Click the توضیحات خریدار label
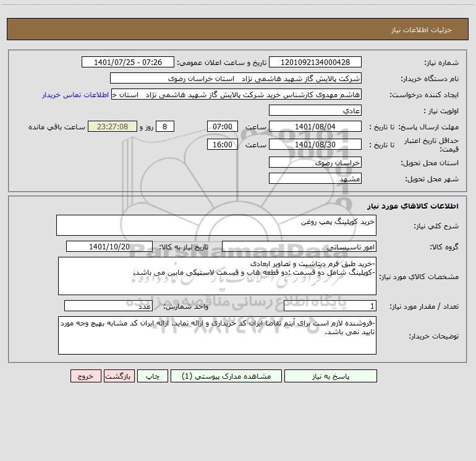Image resolution: width=476 pixels, height=461 pixels. click(433, 336)
